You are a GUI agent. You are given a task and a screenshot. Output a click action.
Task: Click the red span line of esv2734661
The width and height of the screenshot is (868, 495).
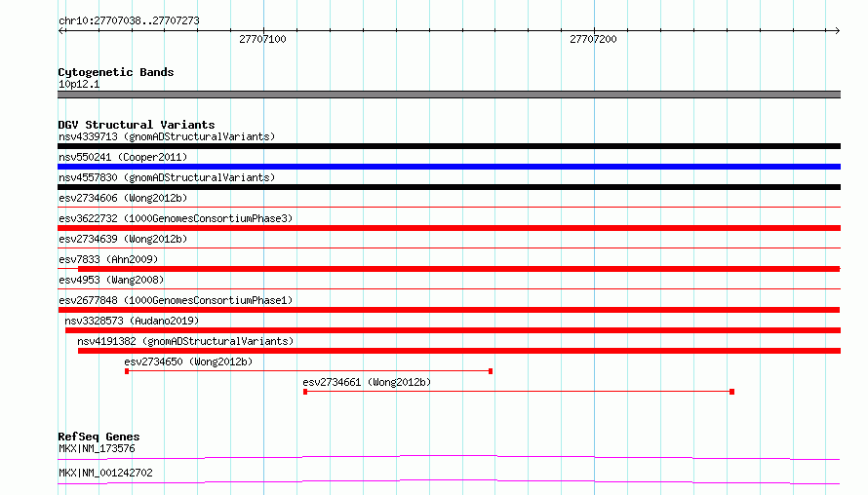[518, 392]
